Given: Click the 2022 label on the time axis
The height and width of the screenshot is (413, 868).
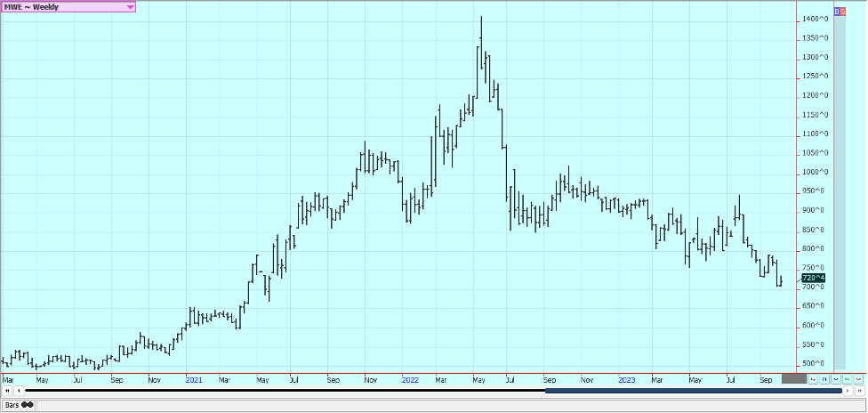Looking at the screenshot, I should point(410,379).
